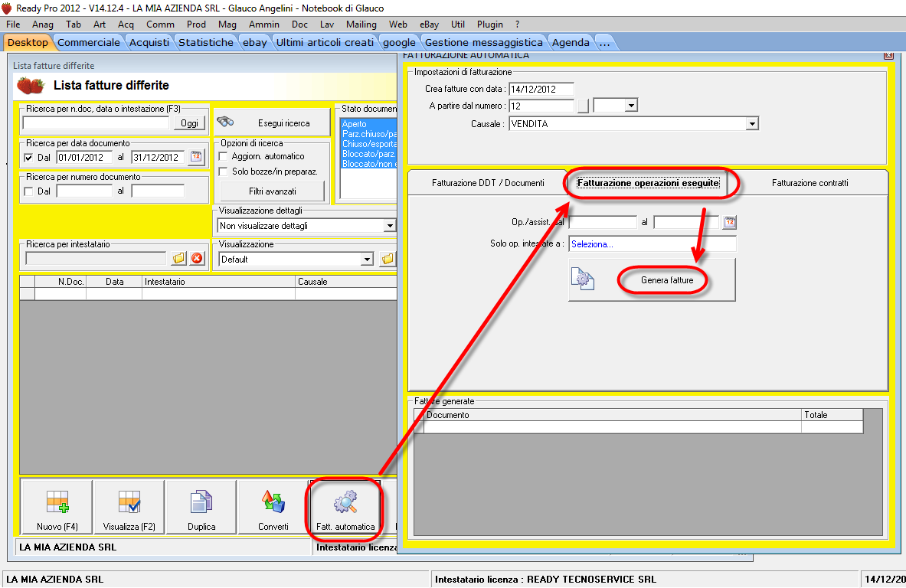Open the Agenda tab
Screen dimensions: 906x588
(571, 42)
